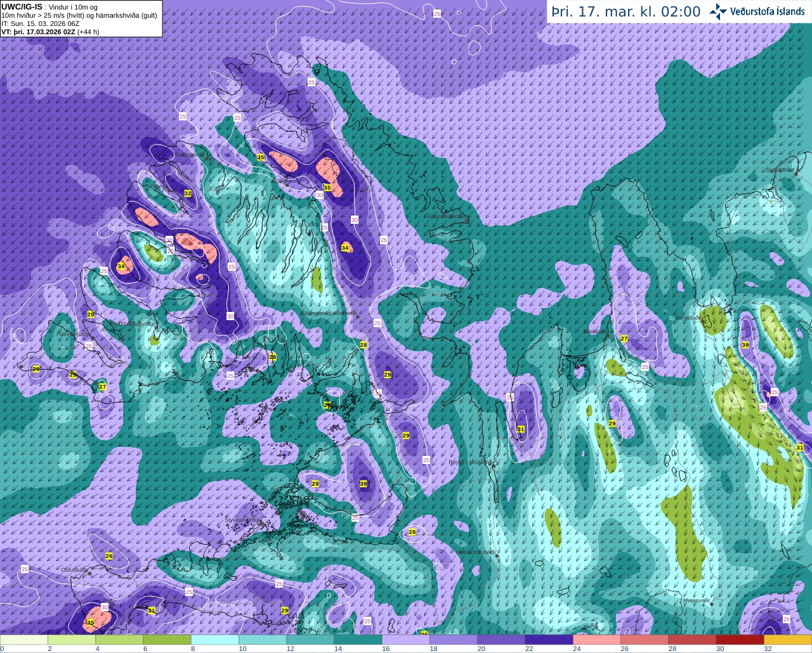This screenshot has height=653, width=812.
Task: Click the Reykir í Hrútafirði label
Action: (x=471, y=462)
